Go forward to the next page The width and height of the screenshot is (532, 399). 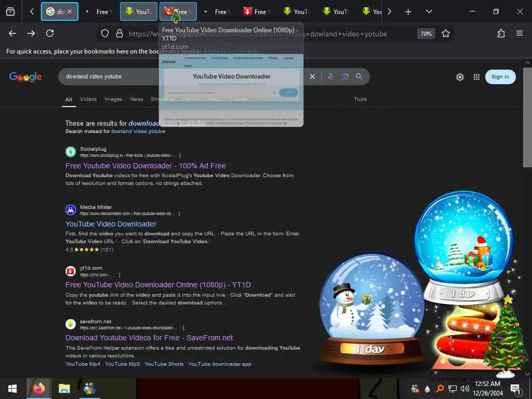pos(31,34)
